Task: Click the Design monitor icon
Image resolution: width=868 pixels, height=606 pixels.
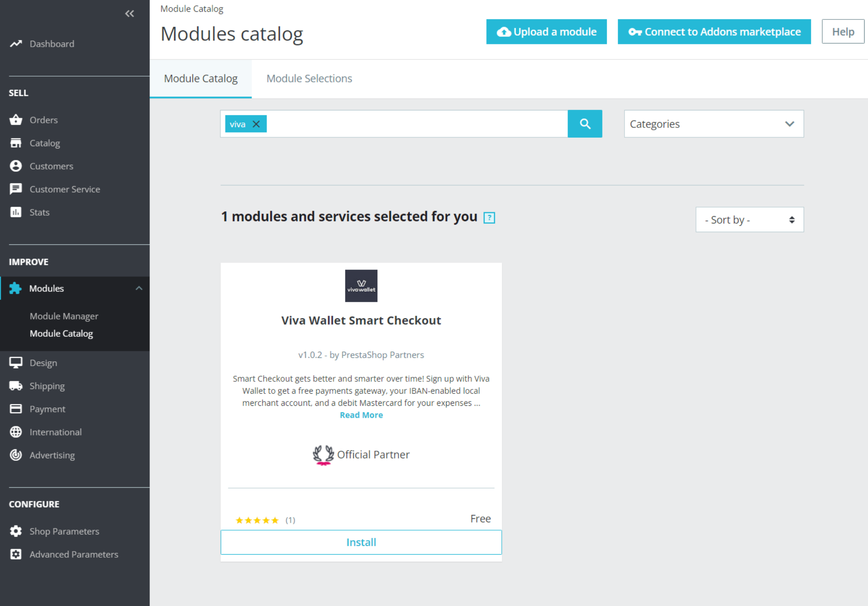Action: pos(16,363)
